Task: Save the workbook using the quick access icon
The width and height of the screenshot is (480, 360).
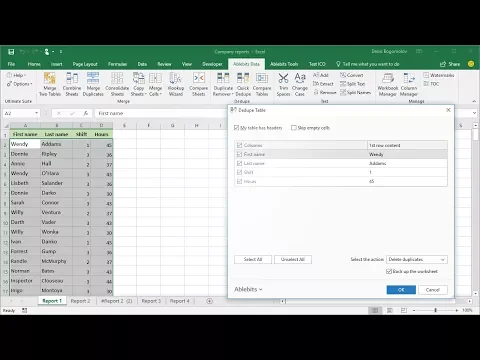Action: 11,52
